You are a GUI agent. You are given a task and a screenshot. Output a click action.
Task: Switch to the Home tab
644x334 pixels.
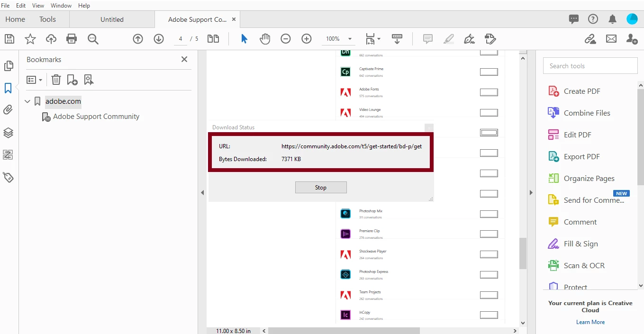[15, 19]
